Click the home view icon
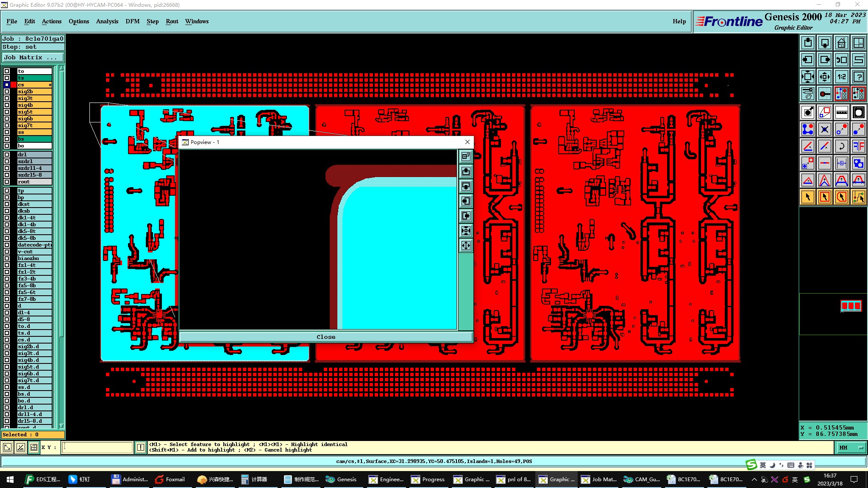 coord(841,43)
